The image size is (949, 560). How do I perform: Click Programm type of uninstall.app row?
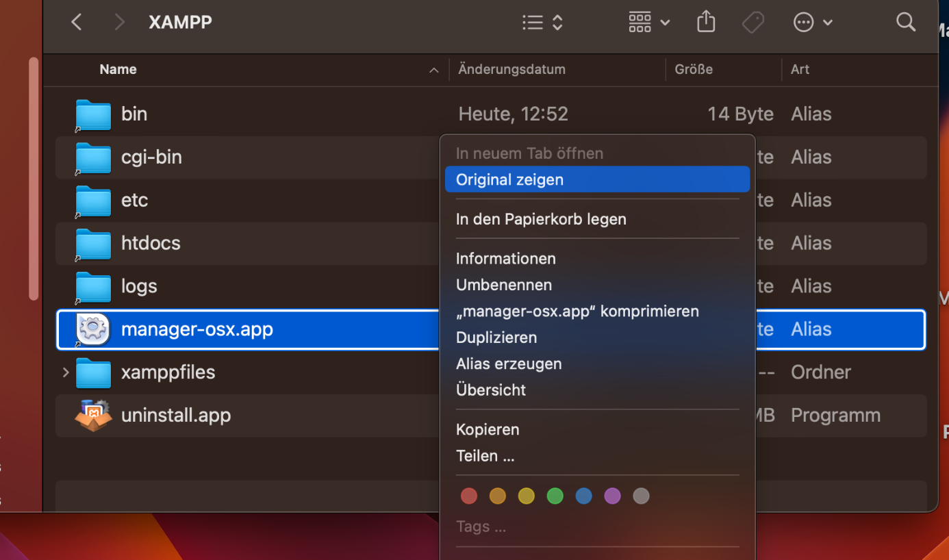tap(835, 416)
